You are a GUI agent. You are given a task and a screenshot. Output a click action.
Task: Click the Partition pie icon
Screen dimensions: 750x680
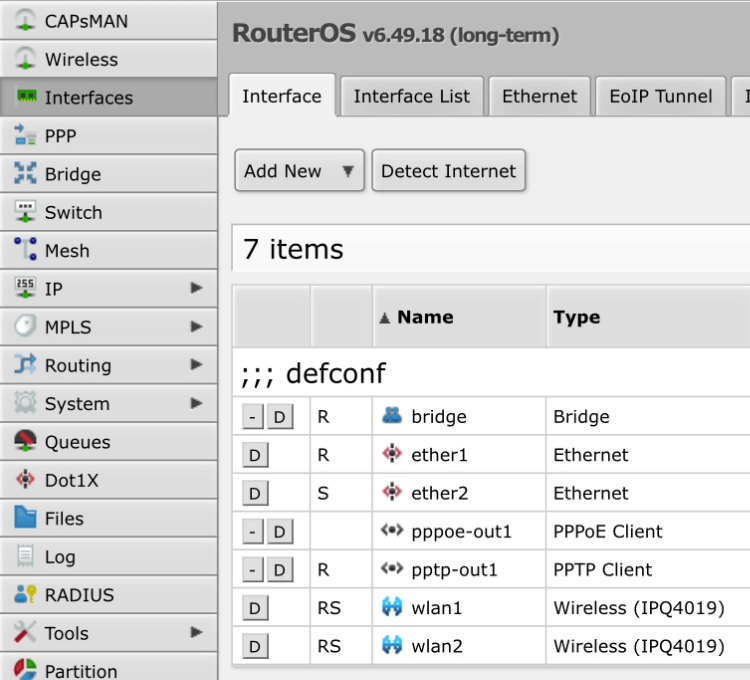(25, 669)
